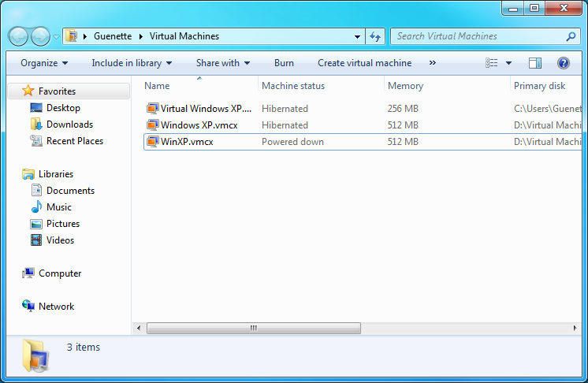Click the magnifier search icon
This screenshot has height=383, width=588.
(571, 36)
